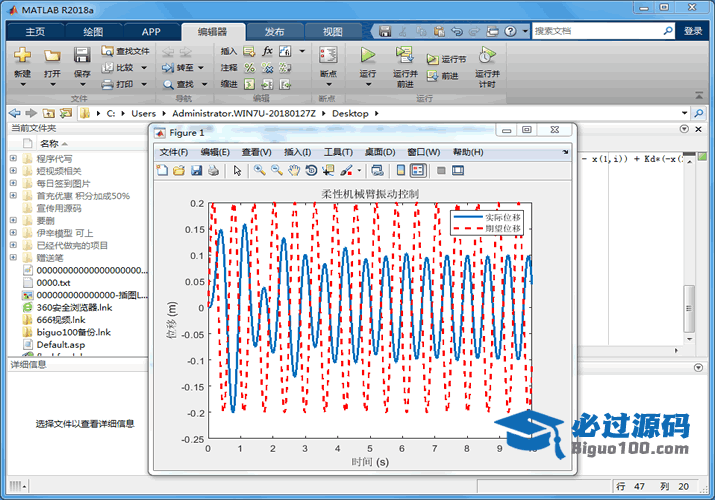Open Figure 1 文件(F) menu

pos(174,152)
